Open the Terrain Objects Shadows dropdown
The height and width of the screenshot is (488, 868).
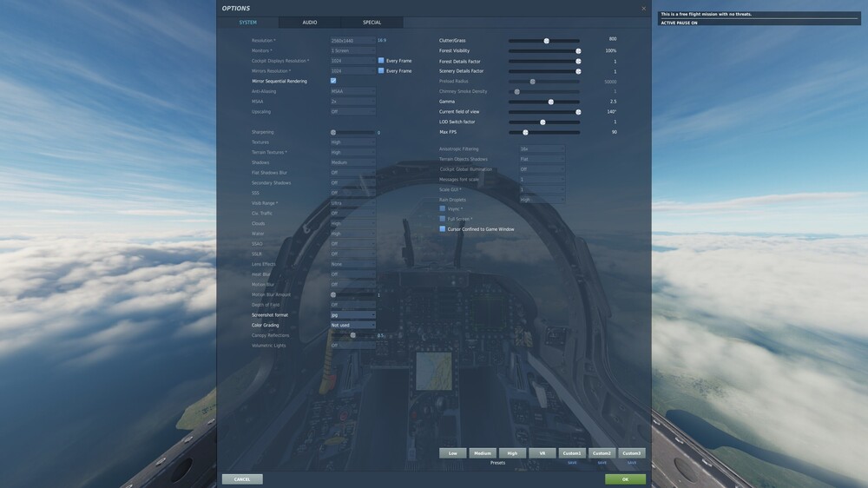coord(542,159)
